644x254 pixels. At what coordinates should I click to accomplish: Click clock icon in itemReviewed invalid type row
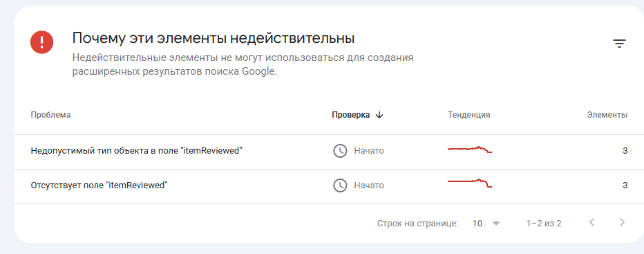(x=340, y=151)
